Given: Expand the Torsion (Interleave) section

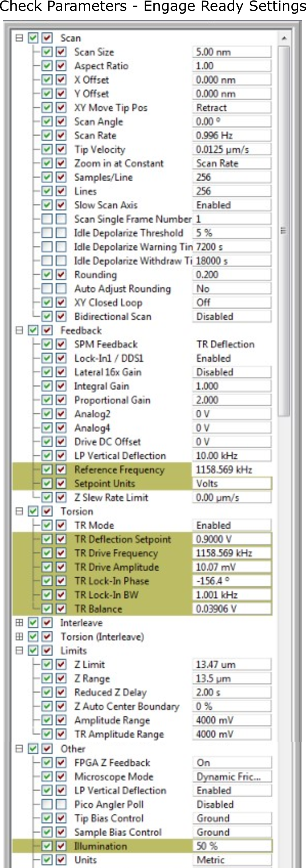Looking at the screenshot, I should tap(19, 637).
